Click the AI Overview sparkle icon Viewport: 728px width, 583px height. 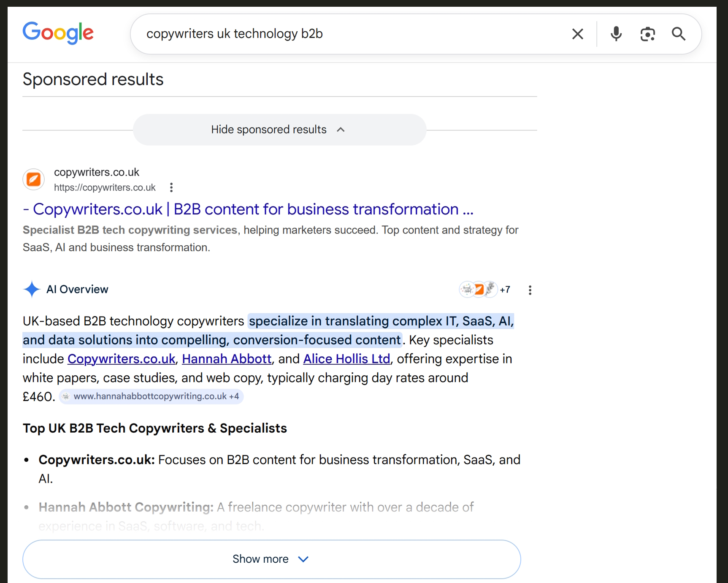tap(31, 289)
